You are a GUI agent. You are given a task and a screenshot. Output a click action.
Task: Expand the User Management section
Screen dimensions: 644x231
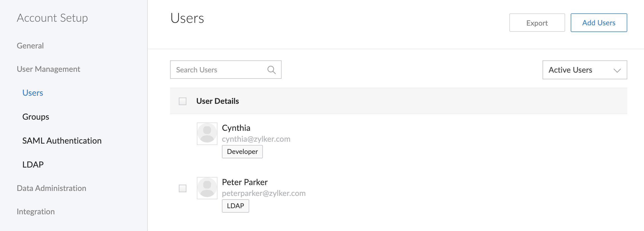[49, 69]
